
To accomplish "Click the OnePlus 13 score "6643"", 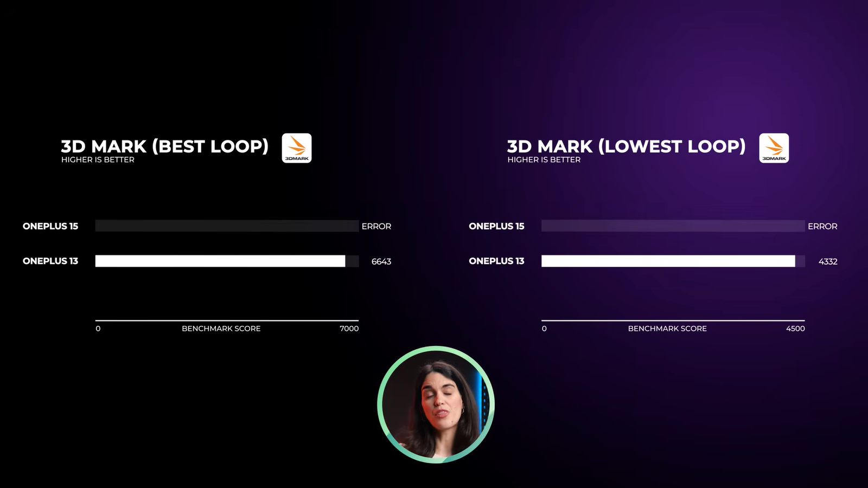I will (381, 261).
